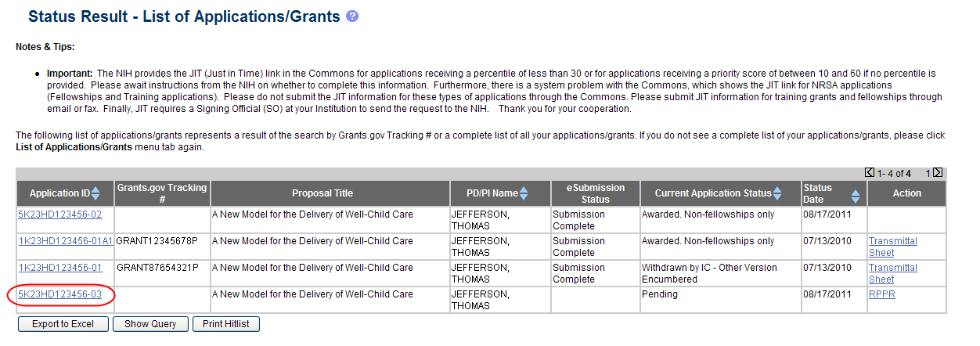Select page number 1 in the pager
The width and height of the screenshot is (980, 346).
(928, 172)
